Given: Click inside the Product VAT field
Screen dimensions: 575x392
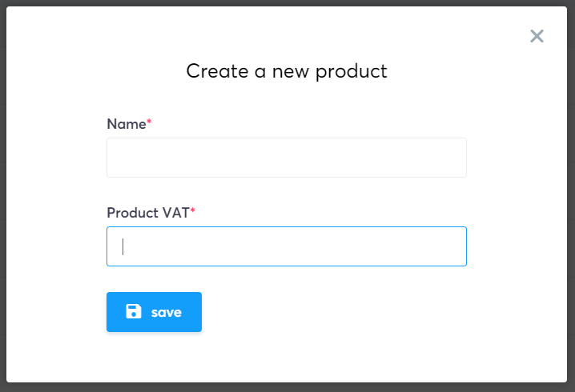Looking at the screenshot, I should (287, 246).
